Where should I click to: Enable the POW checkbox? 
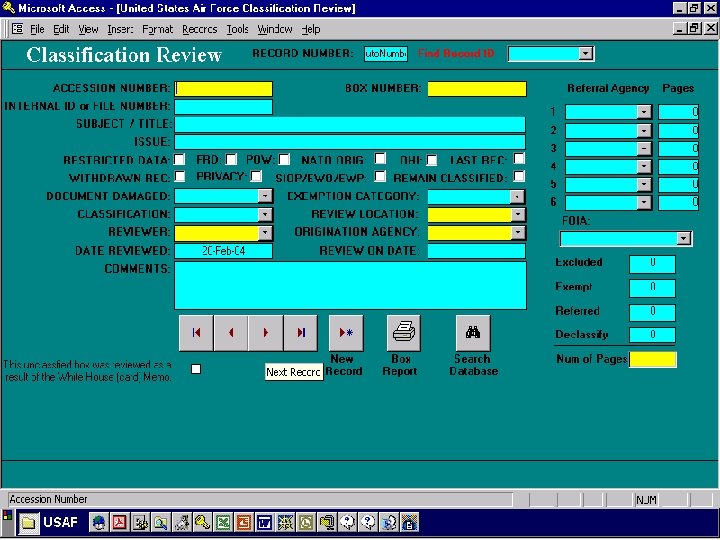tap(284, 159)
